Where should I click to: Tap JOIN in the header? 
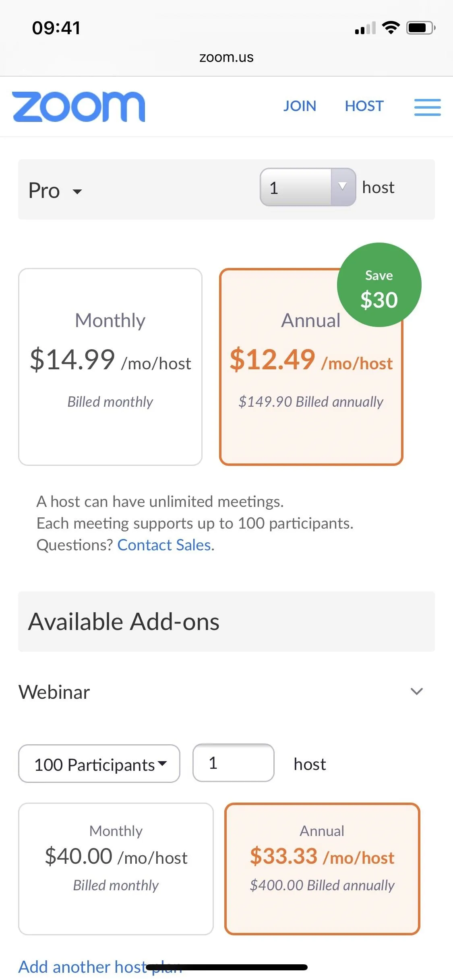click(x=300, y=106)
